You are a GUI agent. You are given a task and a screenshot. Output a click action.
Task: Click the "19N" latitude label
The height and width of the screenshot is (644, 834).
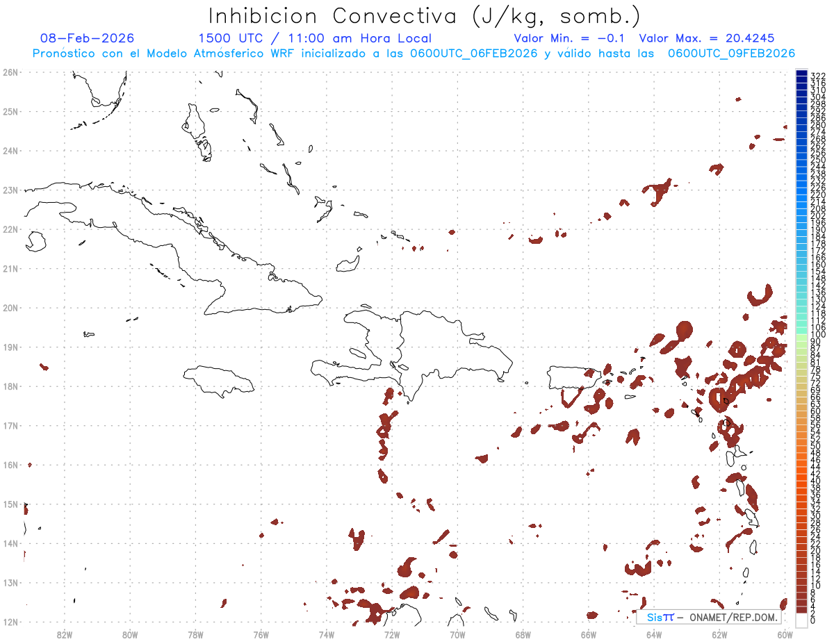pos(10,347)
